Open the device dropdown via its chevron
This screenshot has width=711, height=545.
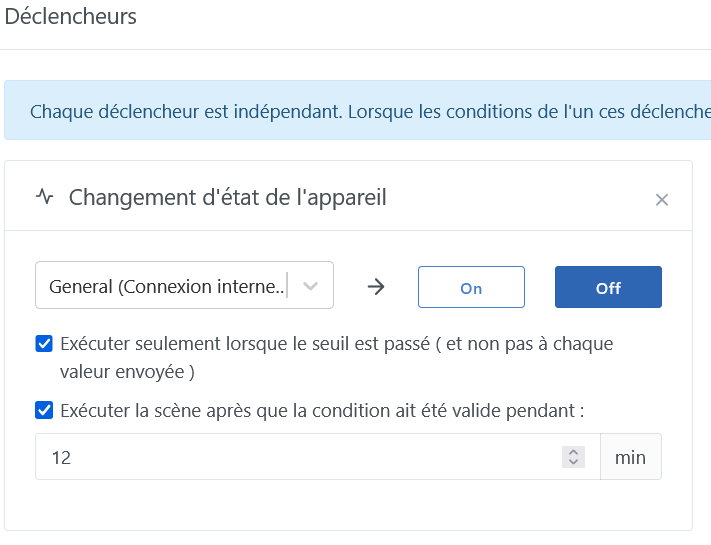[x=311, y=287]
